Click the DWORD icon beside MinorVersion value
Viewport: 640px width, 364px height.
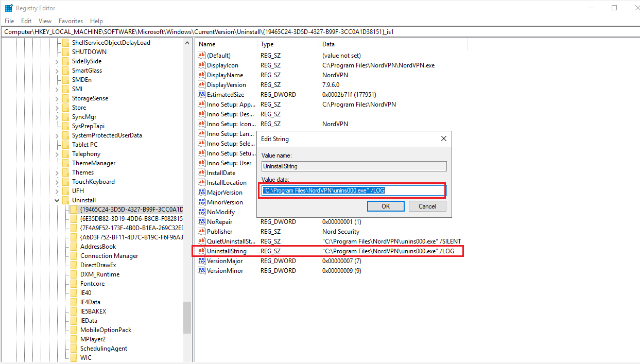click(x=202, y=202)
